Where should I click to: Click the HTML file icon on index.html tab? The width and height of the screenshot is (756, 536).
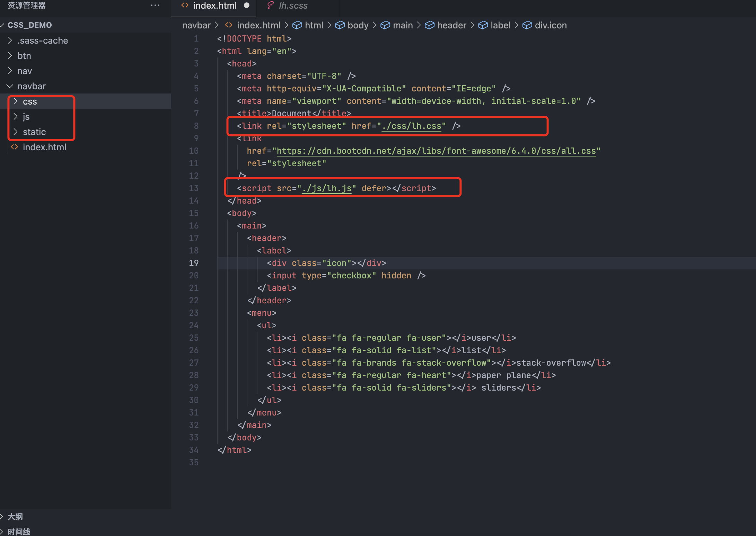tap(185, 6)
